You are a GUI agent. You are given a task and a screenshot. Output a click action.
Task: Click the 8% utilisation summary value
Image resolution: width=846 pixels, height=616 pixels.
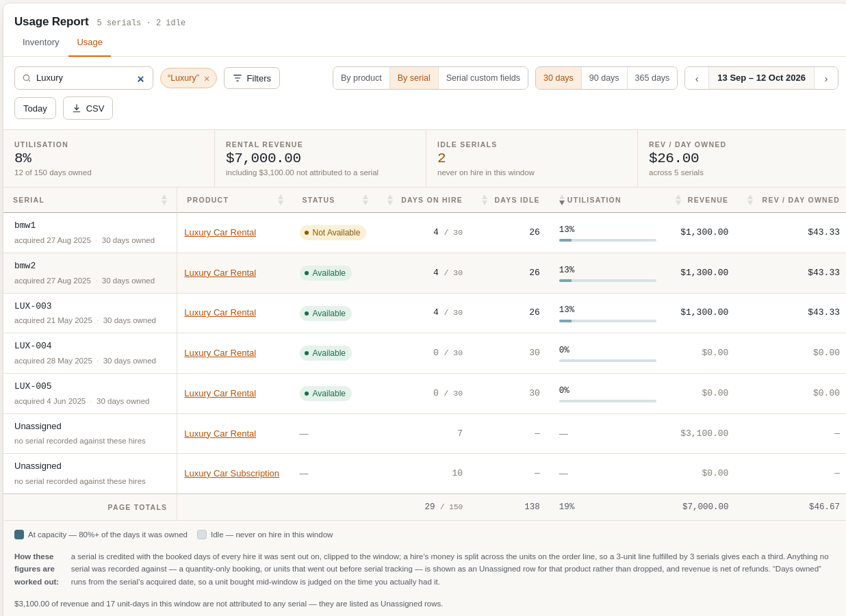[23, 158]
